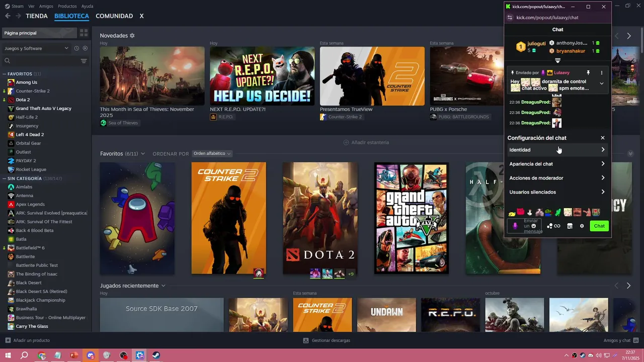Open the Orden alfabético sort dropdown
Screen dimensions: 644x362
pos(212,154)
